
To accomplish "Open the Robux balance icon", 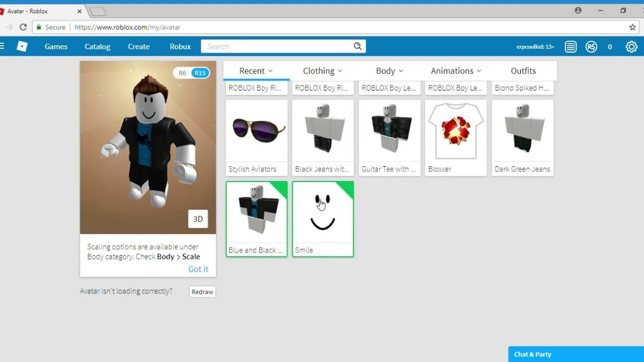I will (591, 47).
